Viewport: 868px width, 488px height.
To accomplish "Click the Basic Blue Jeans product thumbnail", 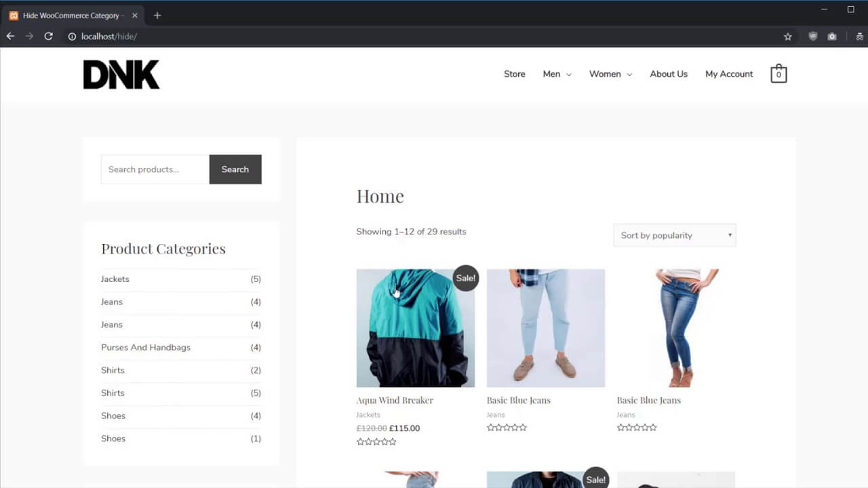I will tap(546, 327).
